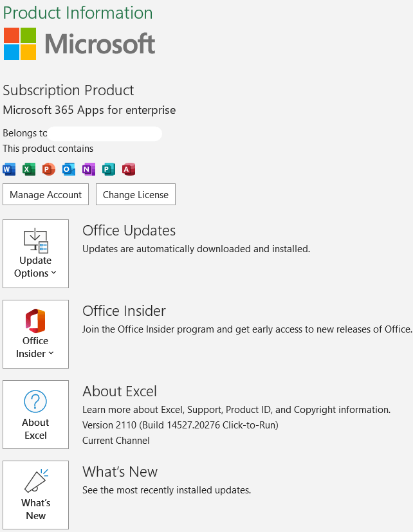
Task: Select 'See the most recently installed updates.'
Action: click(x=167, y=490)
